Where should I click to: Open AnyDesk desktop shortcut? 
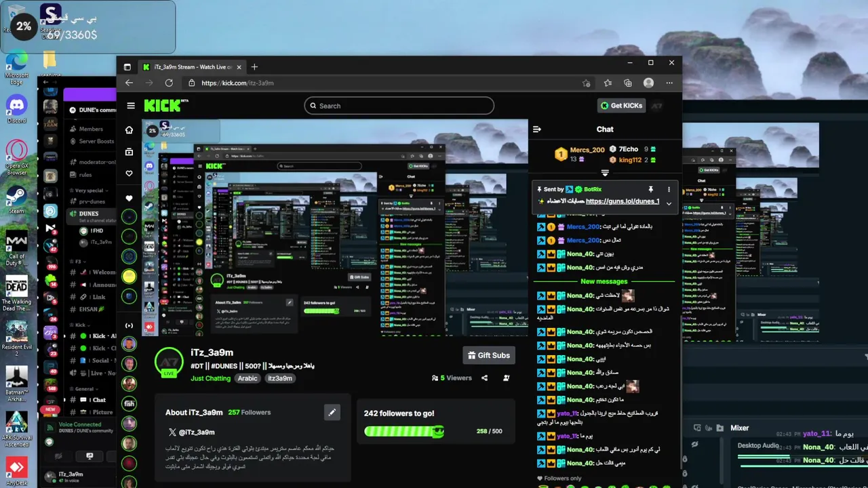[16, 472]
